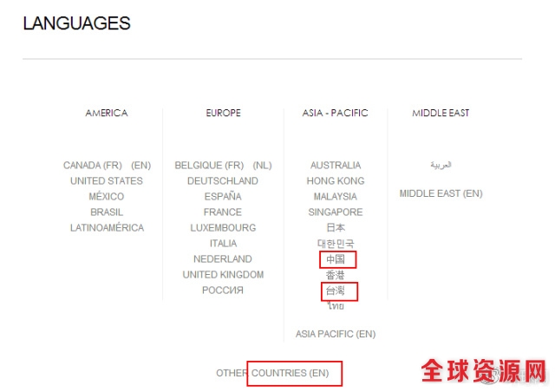Click Latinoamérica link
This screenshot has height=392, width=555.
107,228
